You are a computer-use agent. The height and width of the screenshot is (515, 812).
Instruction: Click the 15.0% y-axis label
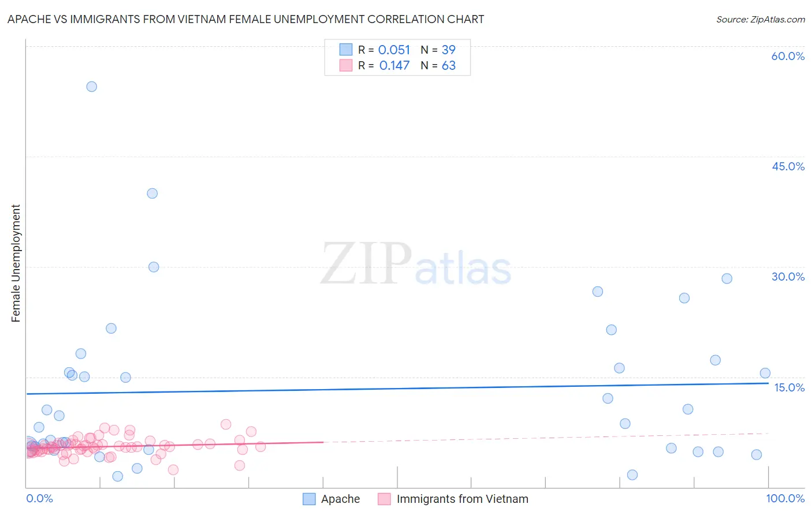tap(789, 387)
